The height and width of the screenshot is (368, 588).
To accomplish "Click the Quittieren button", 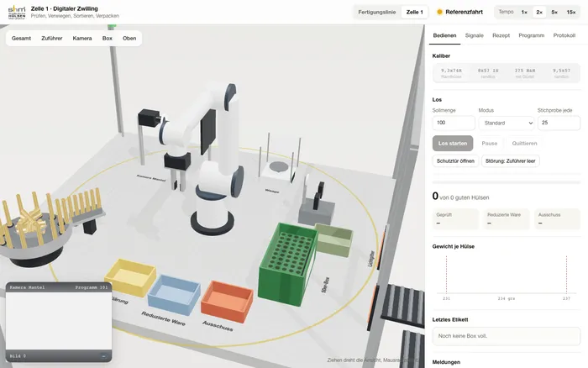I will coord(524,144).
